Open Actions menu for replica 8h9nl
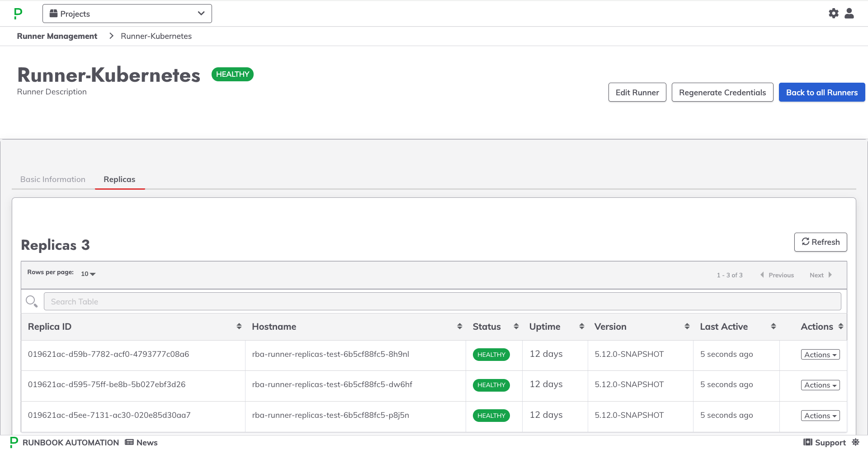 coord(820,355)
